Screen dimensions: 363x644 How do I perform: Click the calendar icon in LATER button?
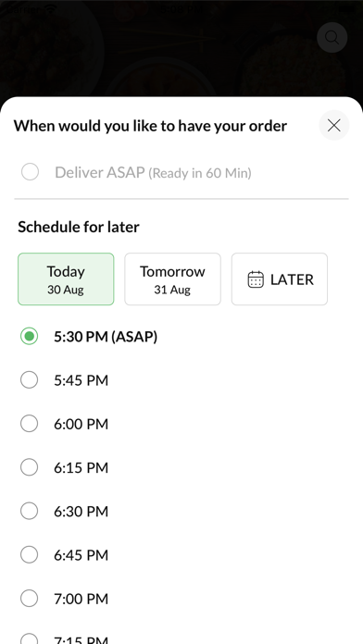pos(256,279)
